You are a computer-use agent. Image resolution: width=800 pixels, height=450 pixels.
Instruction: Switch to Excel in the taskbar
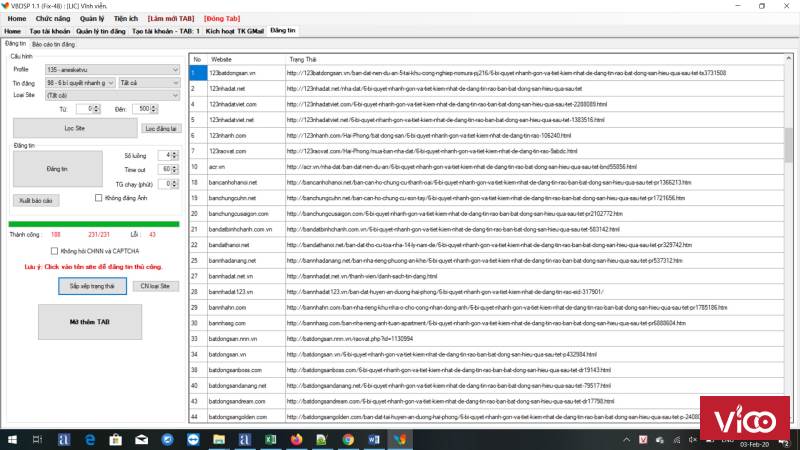(x=270, y=439)
